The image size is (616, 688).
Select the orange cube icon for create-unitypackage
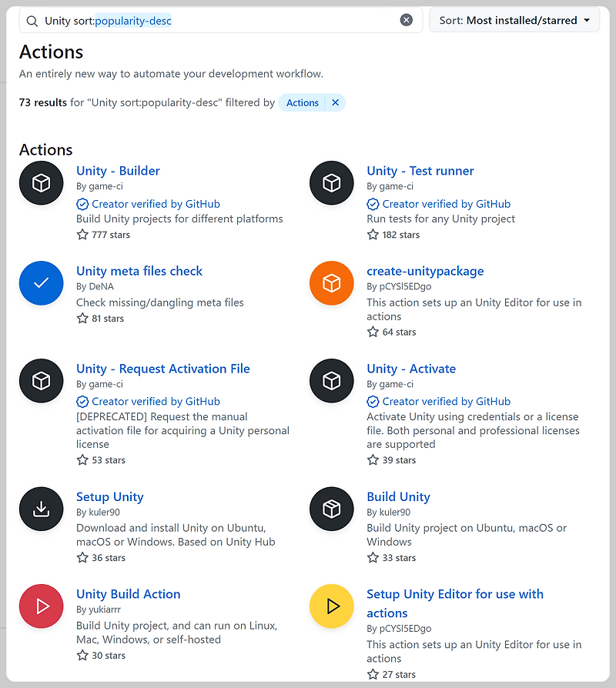tap(331, 282)
